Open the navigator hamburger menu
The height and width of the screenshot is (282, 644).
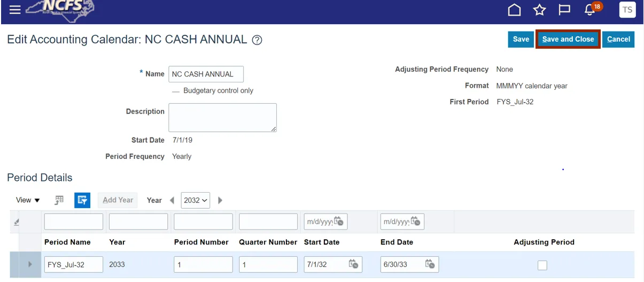click(15, 10)
